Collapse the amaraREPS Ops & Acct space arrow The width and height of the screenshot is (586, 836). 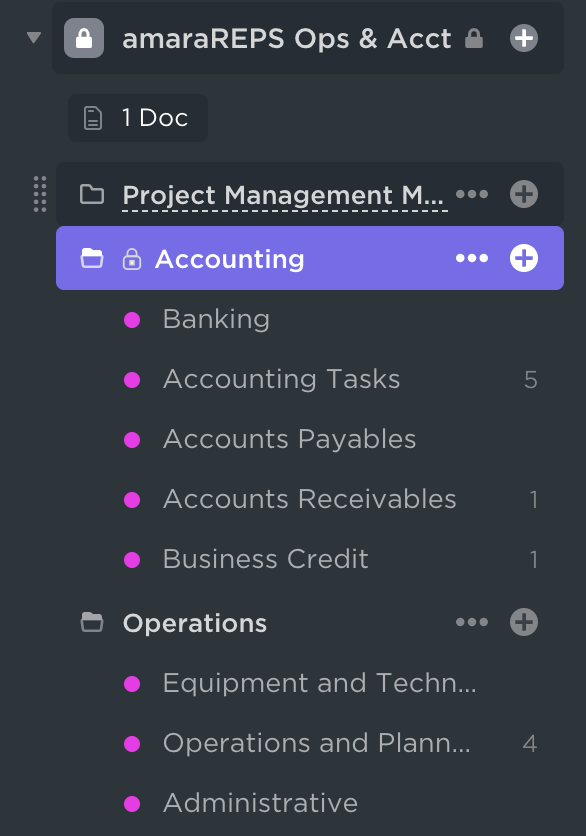pos(34,38)
